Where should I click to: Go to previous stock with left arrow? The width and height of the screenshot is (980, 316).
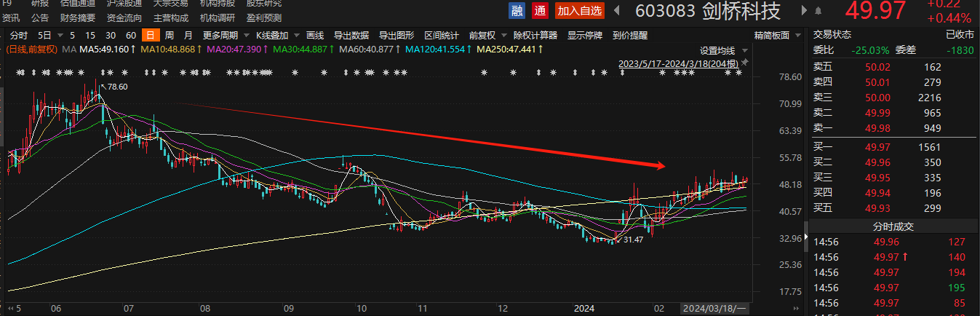click(618, 10)
